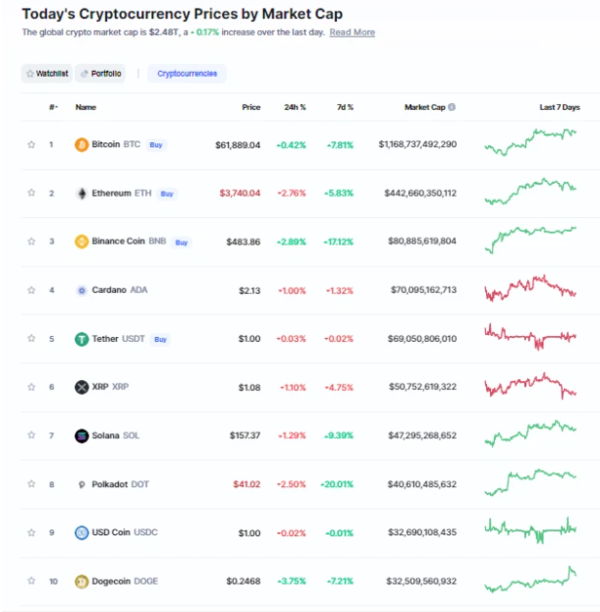This screenshot has width=600, height=612.
Task: Open the Market Cap info icon
Action: pos(452,107)
